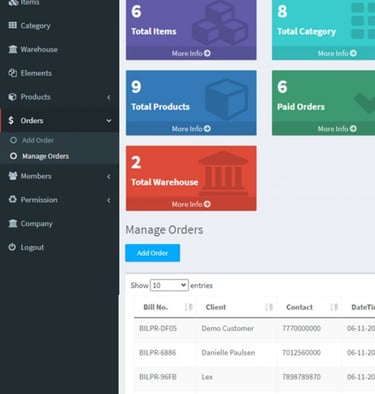Select bill number BILPR-DF05
375x394 pixels.
(158, 328)
